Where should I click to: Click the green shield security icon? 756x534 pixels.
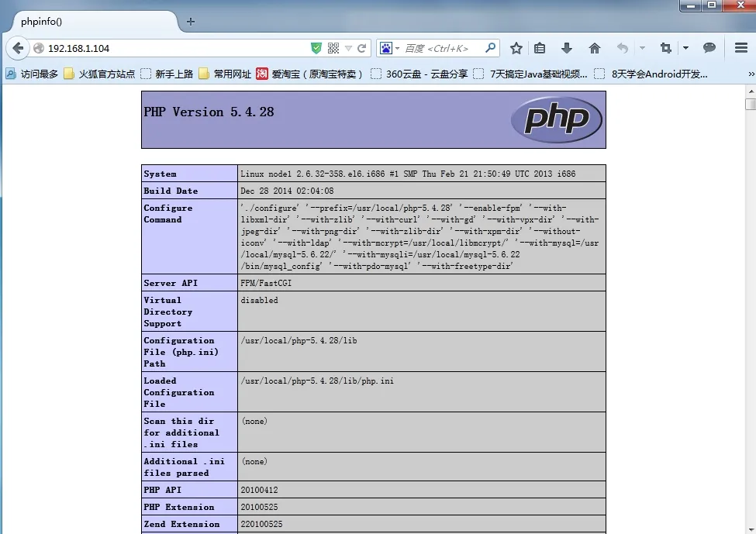point(316,48)
